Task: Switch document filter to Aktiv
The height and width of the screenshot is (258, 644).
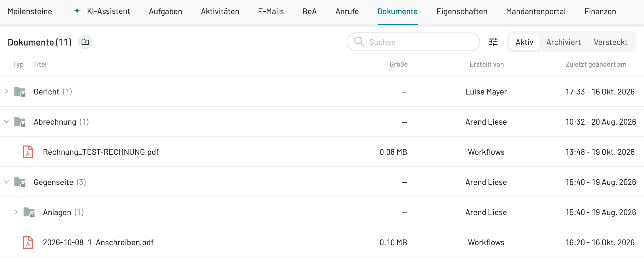Action: [524, 42]
